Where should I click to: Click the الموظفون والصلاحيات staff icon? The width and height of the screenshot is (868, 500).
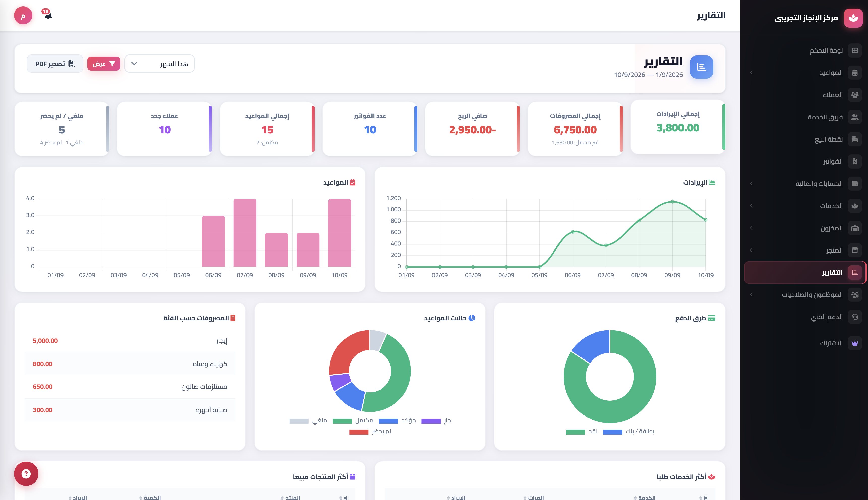point(855,295)
